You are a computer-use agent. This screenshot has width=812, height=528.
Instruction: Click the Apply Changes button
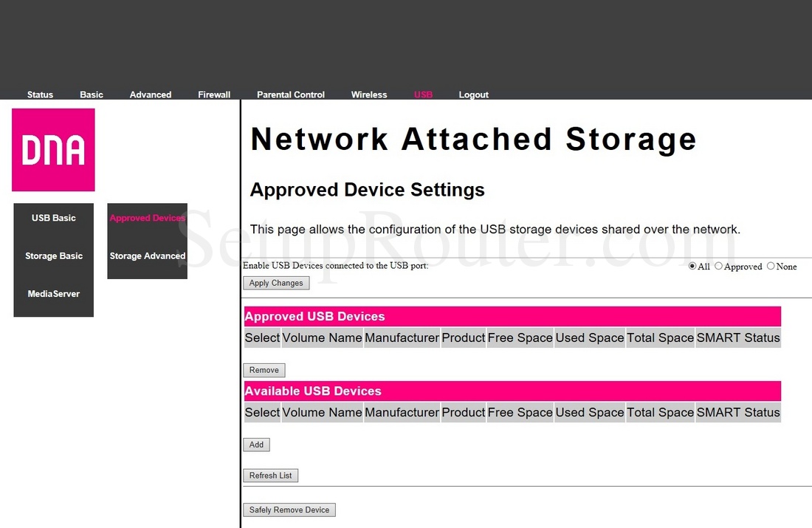(x=275, y=282)
